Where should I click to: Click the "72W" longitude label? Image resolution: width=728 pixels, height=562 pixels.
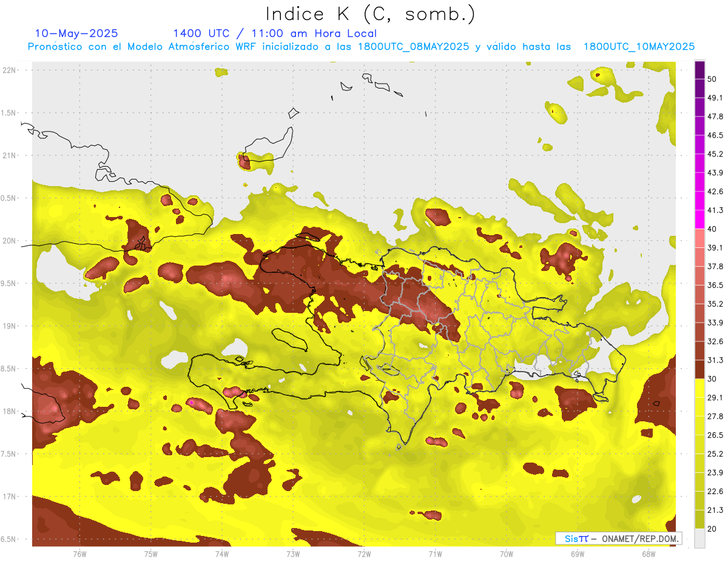click(x=364, y=554)
